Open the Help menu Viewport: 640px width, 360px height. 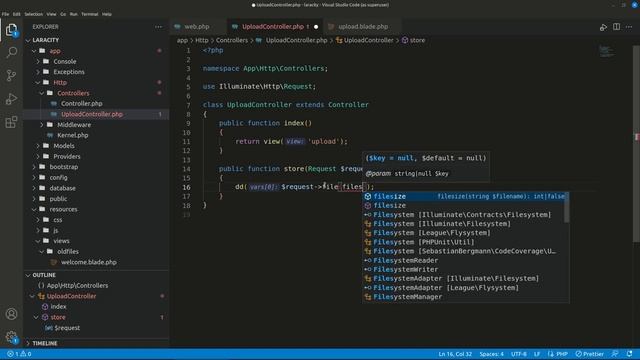click(x=107, y=14)
